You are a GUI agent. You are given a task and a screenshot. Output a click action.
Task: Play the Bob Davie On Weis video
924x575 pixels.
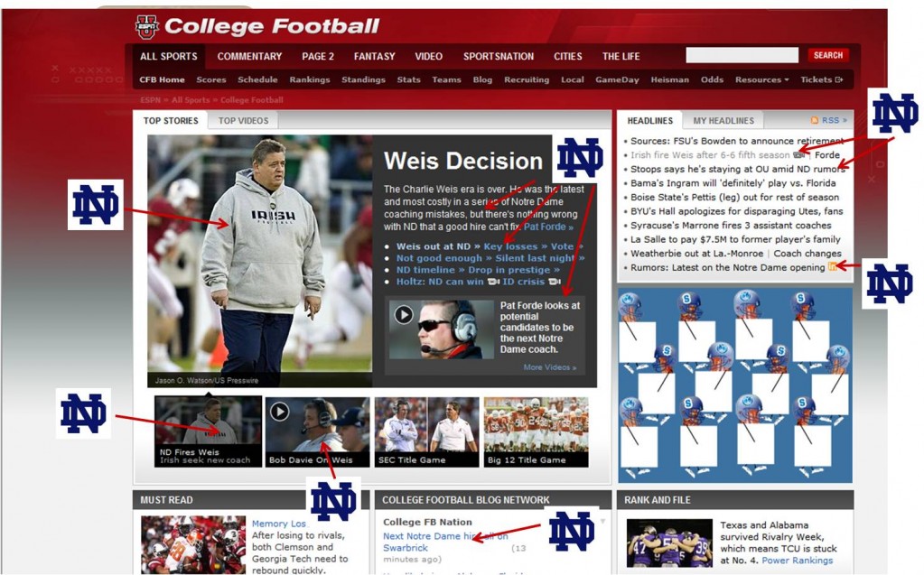click(279, 411)
